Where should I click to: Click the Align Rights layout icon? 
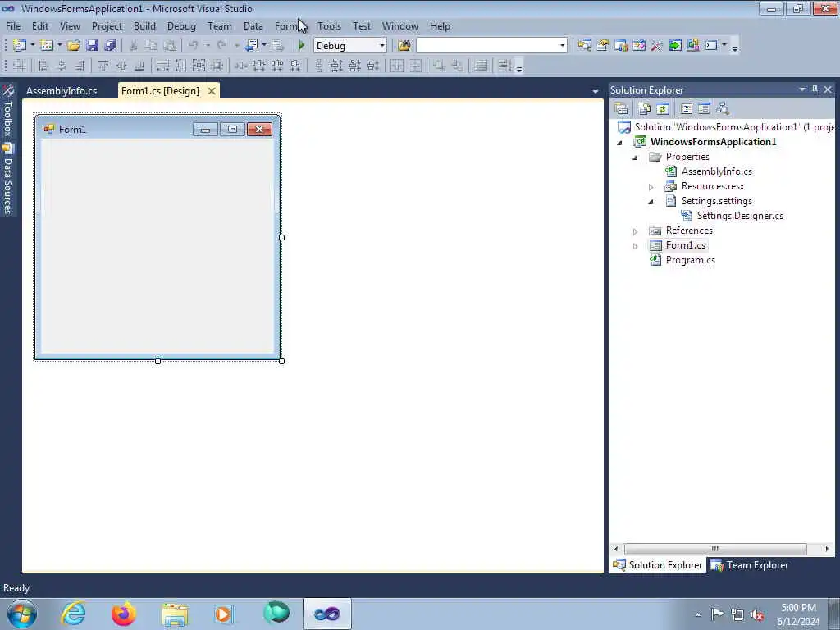pos(80,66)
